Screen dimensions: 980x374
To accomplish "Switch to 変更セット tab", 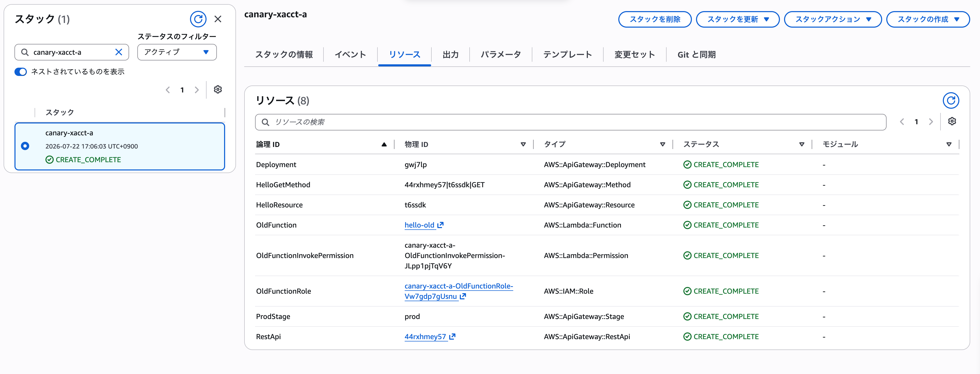I will [x=635, y=54].
